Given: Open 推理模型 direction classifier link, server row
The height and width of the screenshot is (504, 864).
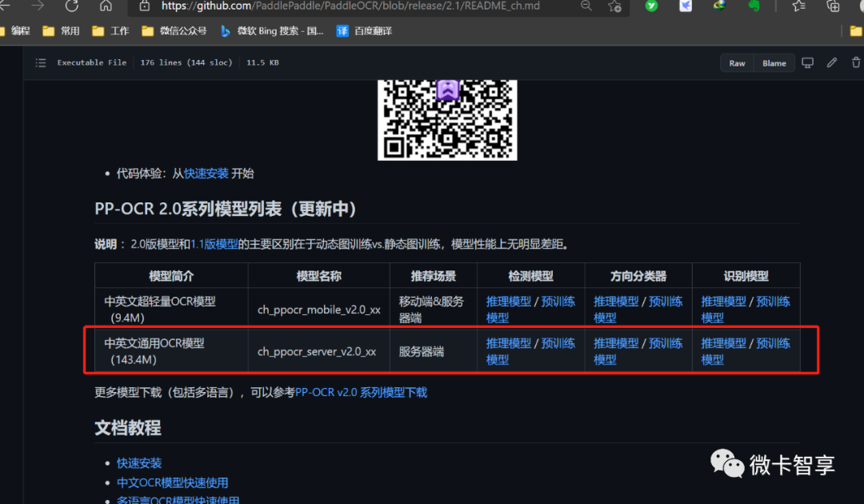Looking at the screenshot, I should click(x=616, y=343).
